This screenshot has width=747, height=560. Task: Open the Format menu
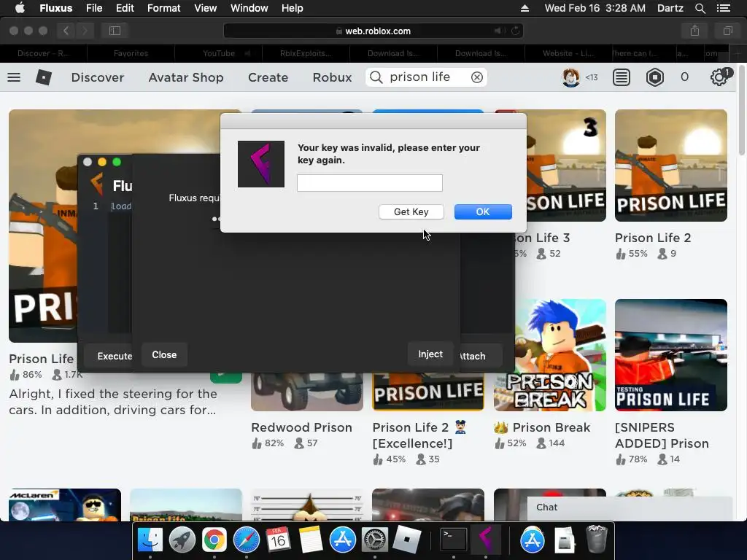click(x=163, y=8)
